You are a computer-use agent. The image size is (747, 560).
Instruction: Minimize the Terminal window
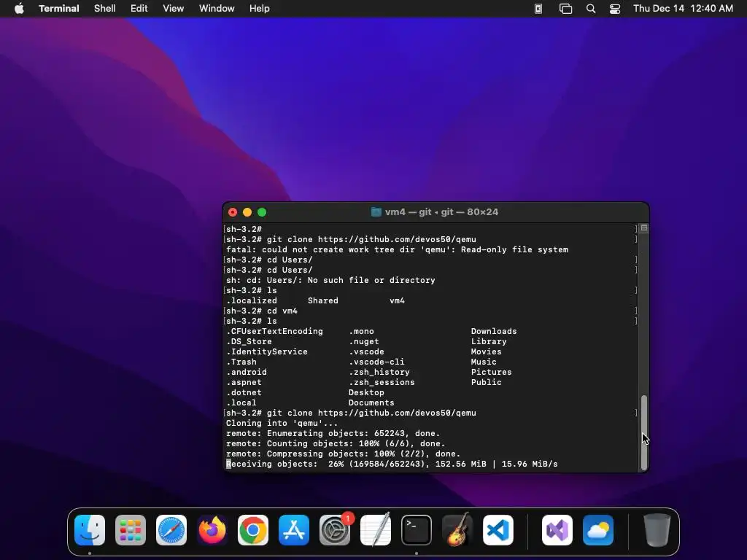[247, 212]
